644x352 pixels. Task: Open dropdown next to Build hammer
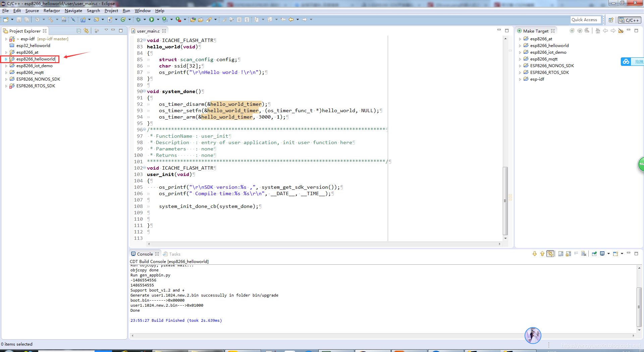tap(57, 19)
